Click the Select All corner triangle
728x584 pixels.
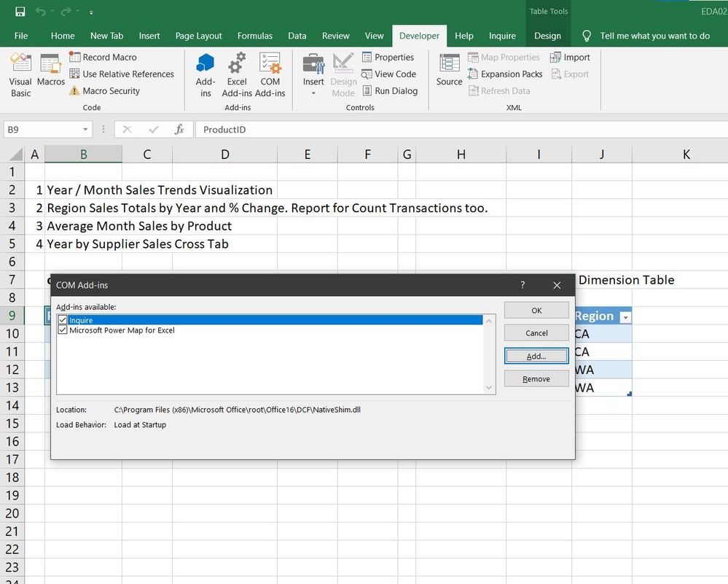tap(15, 155)
